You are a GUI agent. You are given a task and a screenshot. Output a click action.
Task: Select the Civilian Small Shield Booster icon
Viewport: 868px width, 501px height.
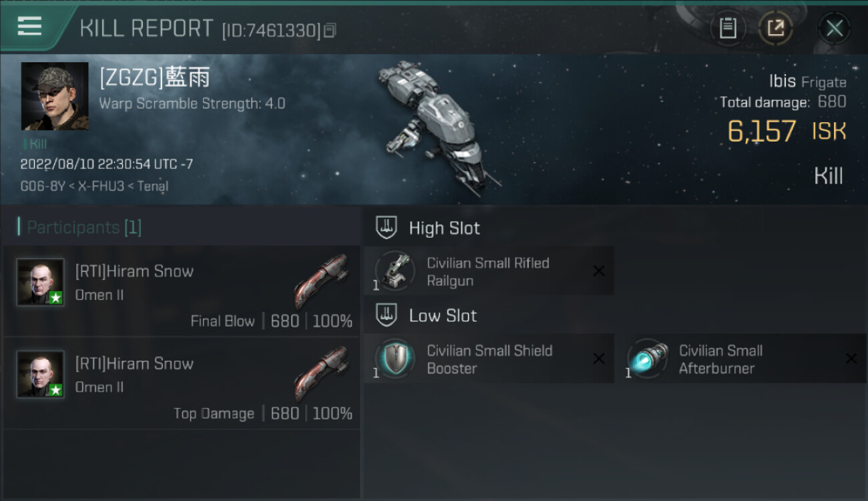click(x=395, y=359)
